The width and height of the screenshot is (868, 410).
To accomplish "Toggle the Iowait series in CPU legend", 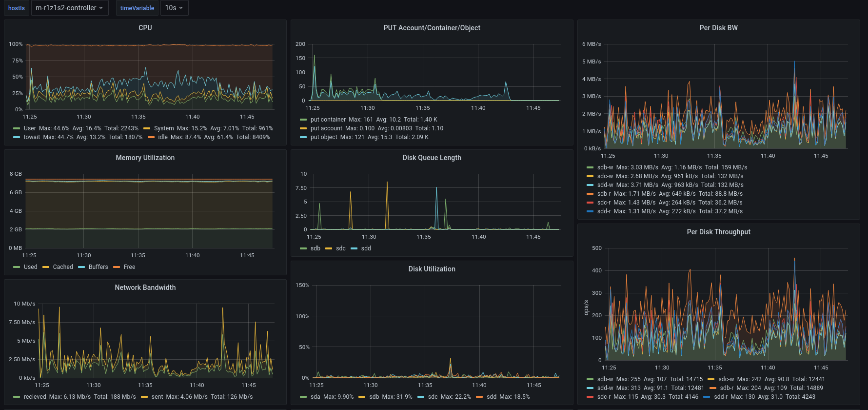I will [x=32, y=137].
